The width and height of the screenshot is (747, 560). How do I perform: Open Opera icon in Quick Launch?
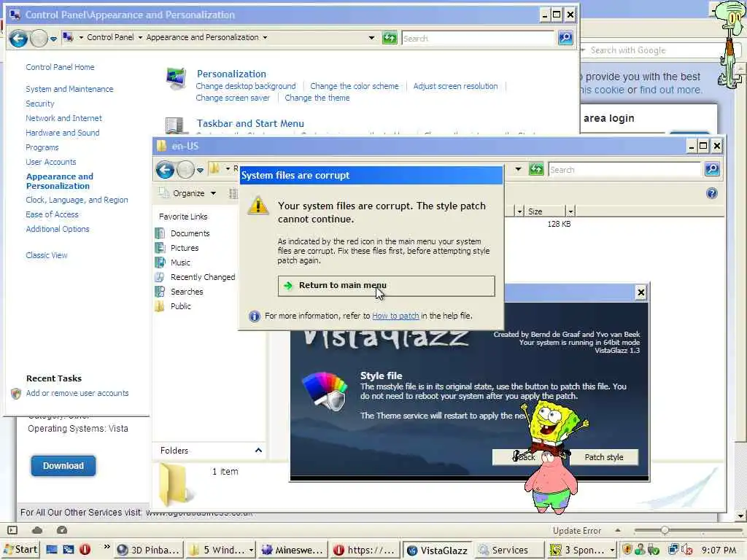(85, 550)
